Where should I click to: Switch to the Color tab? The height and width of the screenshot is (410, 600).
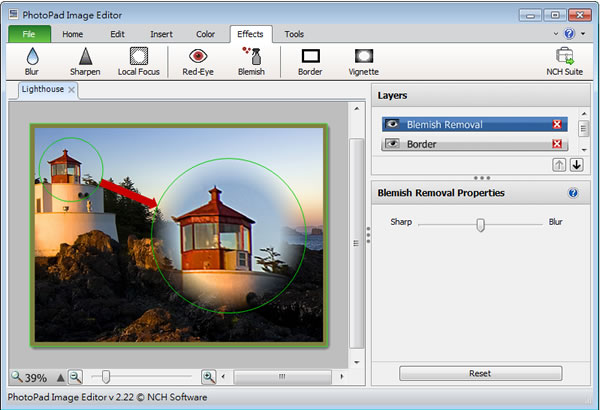tap(204, 34)
